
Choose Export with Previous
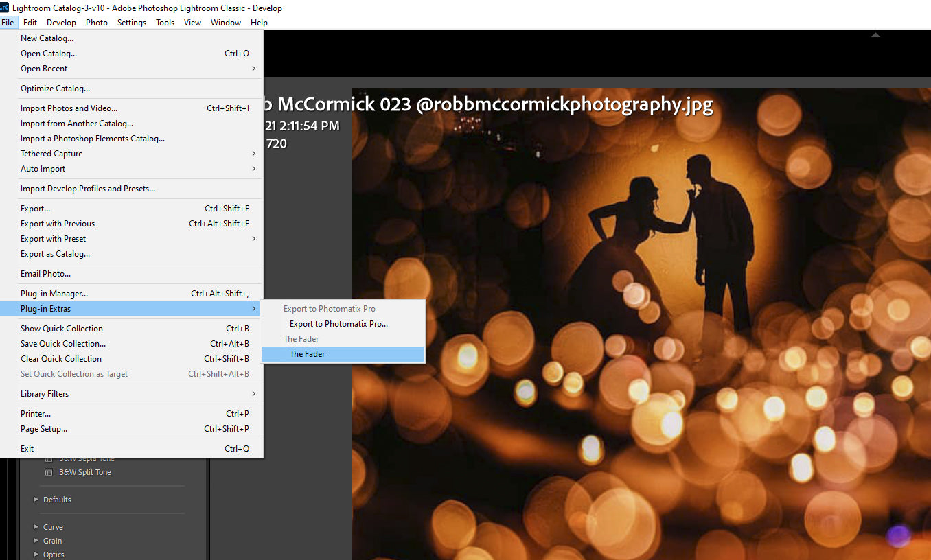tap(131, 224)
